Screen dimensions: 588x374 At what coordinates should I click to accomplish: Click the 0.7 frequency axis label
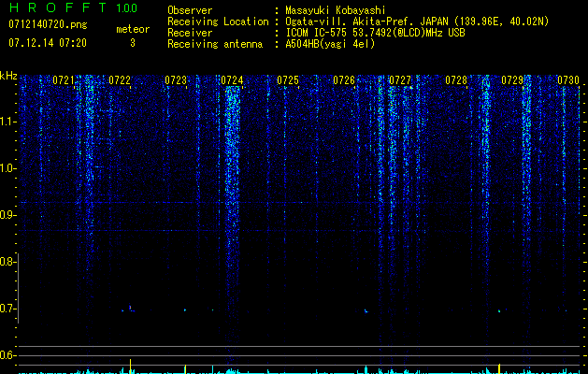(8, 309)
